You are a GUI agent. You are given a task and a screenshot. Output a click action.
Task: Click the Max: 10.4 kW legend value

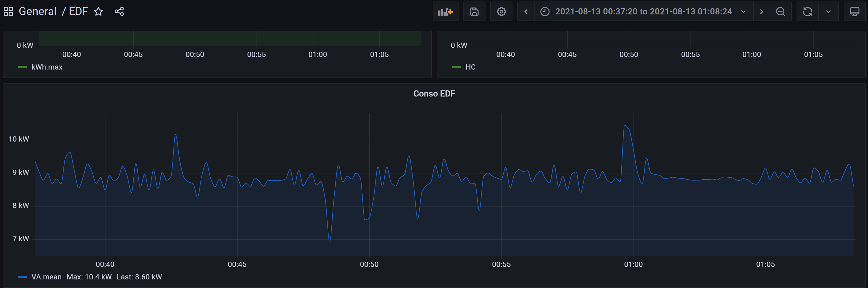89,277
